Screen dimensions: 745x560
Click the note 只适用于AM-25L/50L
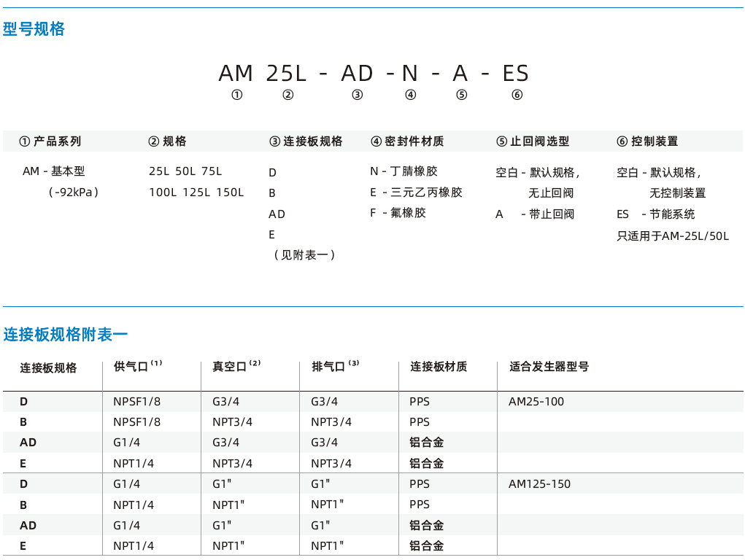click(x=673, y=236)
